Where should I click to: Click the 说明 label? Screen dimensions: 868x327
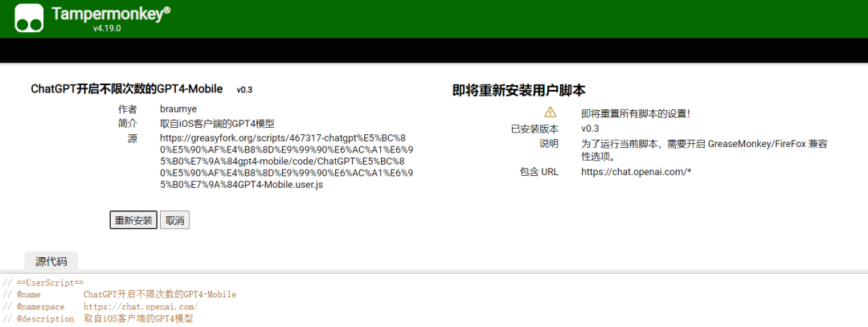(549, 144)
